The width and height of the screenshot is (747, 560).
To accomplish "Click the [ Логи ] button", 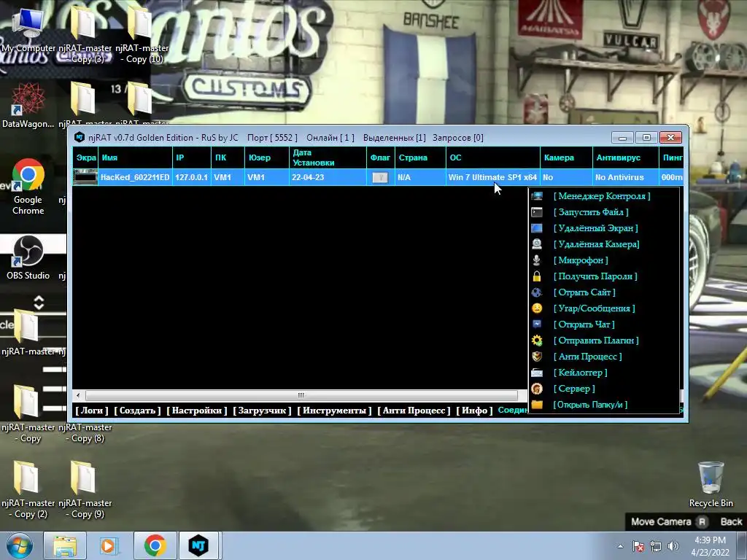I will point(92,411).
